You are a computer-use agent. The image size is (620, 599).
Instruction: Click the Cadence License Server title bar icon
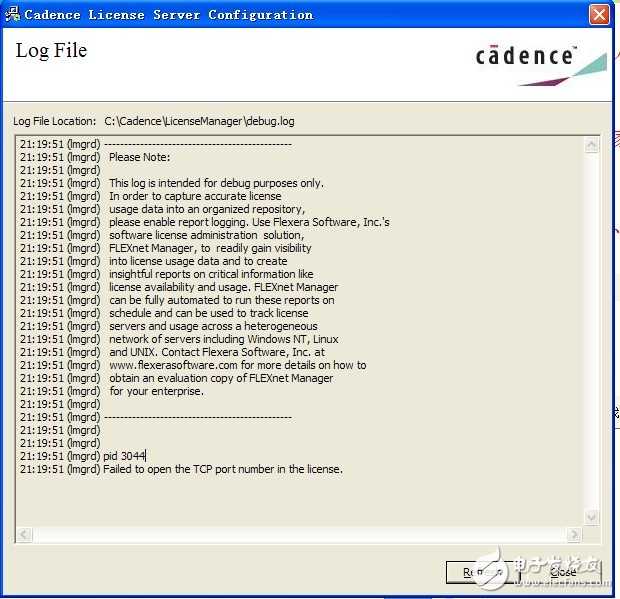pyautogui.click(x=12, y=14)
